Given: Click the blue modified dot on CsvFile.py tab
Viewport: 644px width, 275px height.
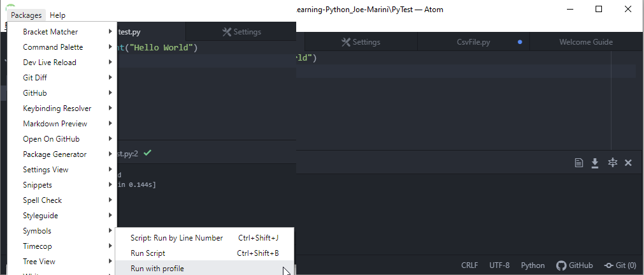Looking at the screenshot, I should [520, 42].
